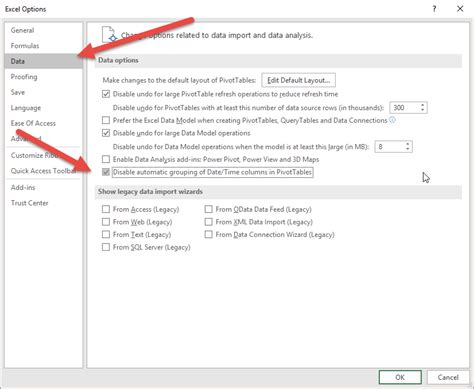The height and width of the screenshot is (389, 474).
Task: Decrease the Data Model size spinner value
Action: tap(408, 149)
